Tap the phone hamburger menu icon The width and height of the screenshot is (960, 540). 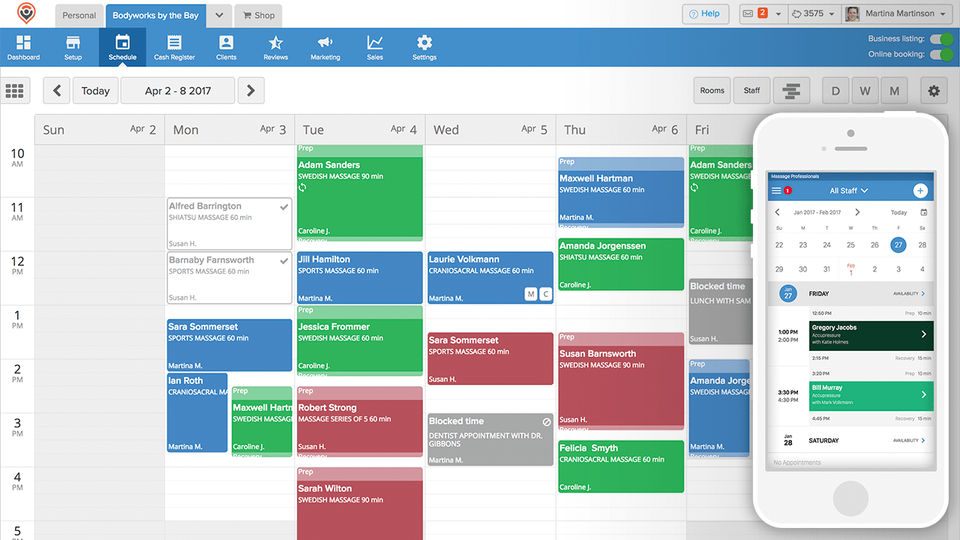776,191
